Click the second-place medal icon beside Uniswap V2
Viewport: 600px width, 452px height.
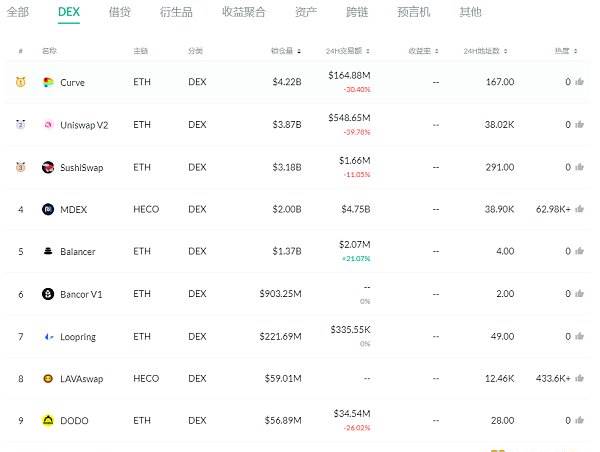tap(21, 124)
